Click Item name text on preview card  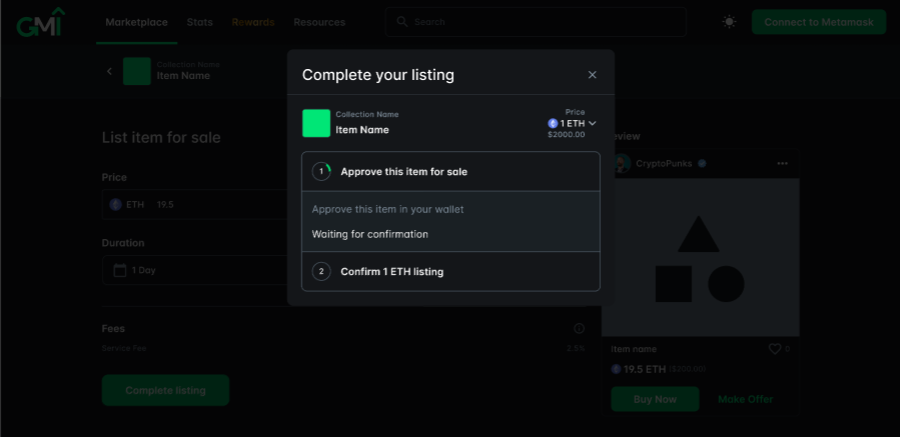(634, 349)
